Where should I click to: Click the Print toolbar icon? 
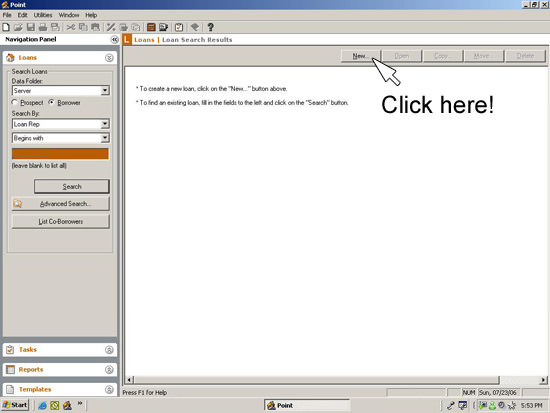43,27
